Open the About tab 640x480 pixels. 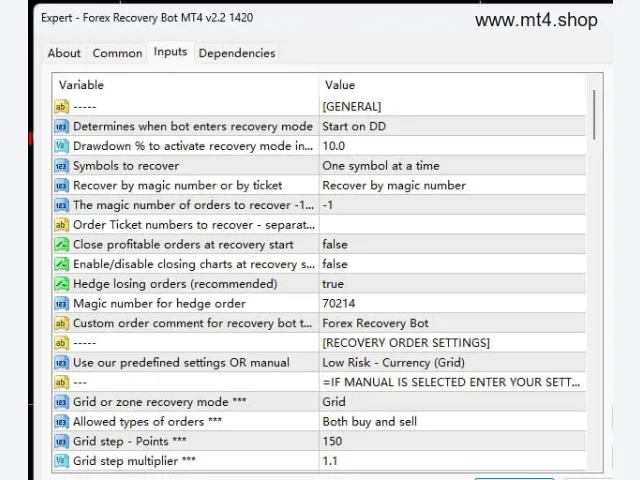[64, 53]
